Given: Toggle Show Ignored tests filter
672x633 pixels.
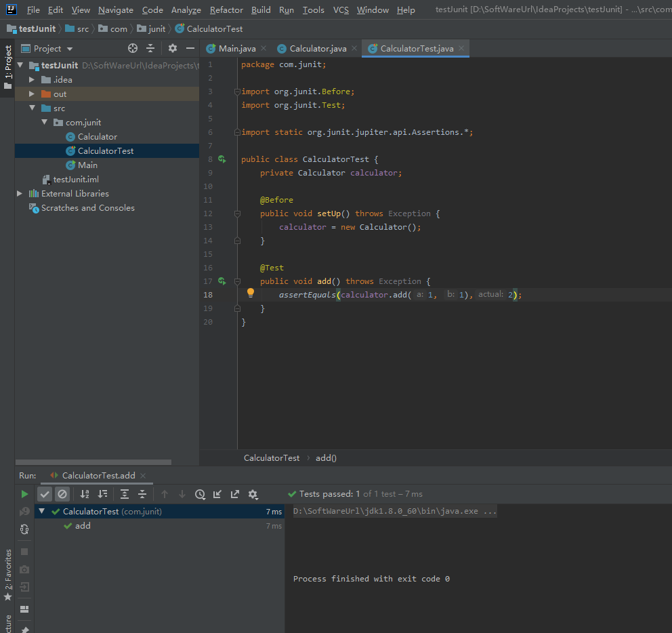Looking at the screenshot, I should 62,494.
